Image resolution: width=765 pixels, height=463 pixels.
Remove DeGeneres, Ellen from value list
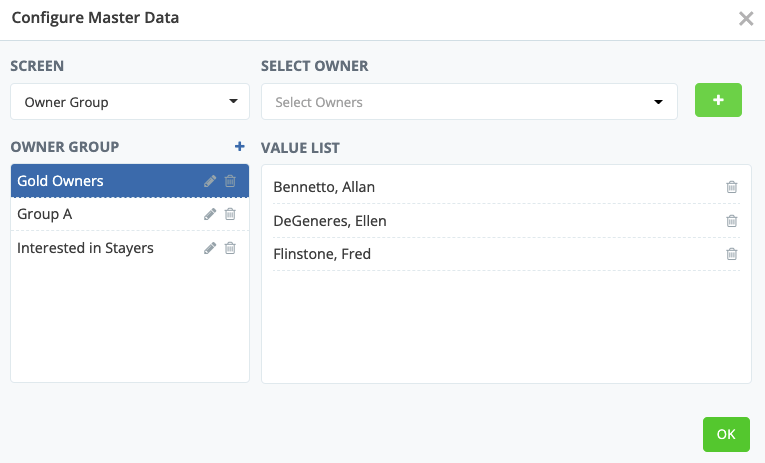pos(731,221)
